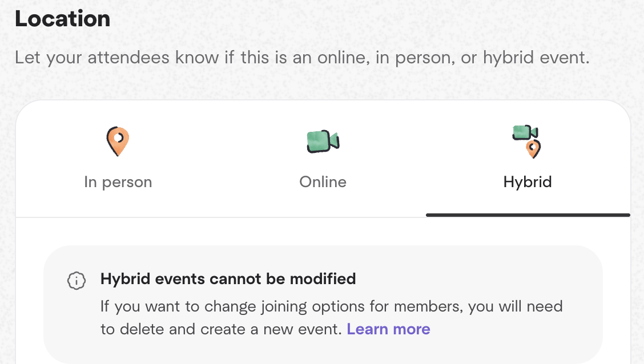
Task: Open the Learn more link
Action: 388,329
